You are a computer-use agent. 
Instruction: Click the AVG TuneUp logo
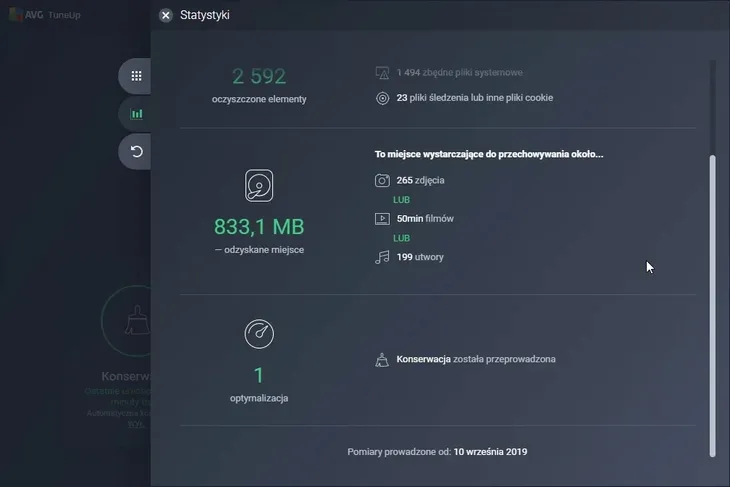45,15
